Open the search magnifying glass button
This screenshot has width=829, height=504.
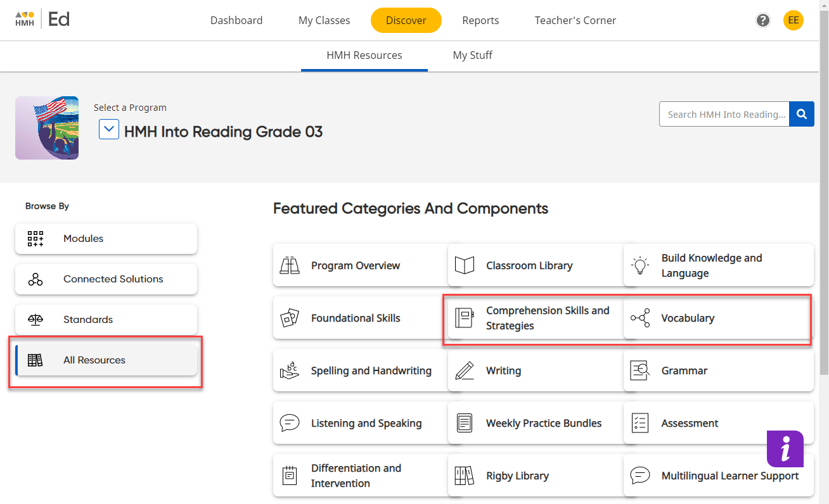click(x=801, y=114)
